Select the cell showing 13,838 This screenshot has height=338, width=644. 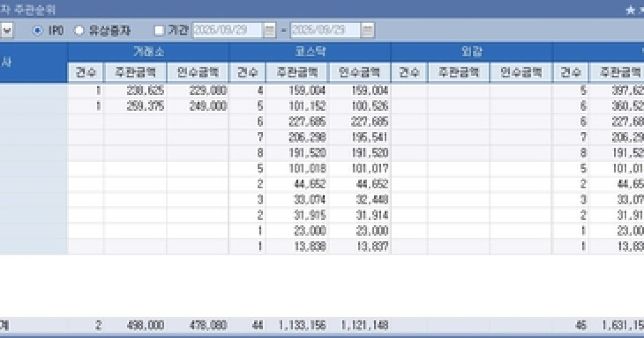point(297,246)
